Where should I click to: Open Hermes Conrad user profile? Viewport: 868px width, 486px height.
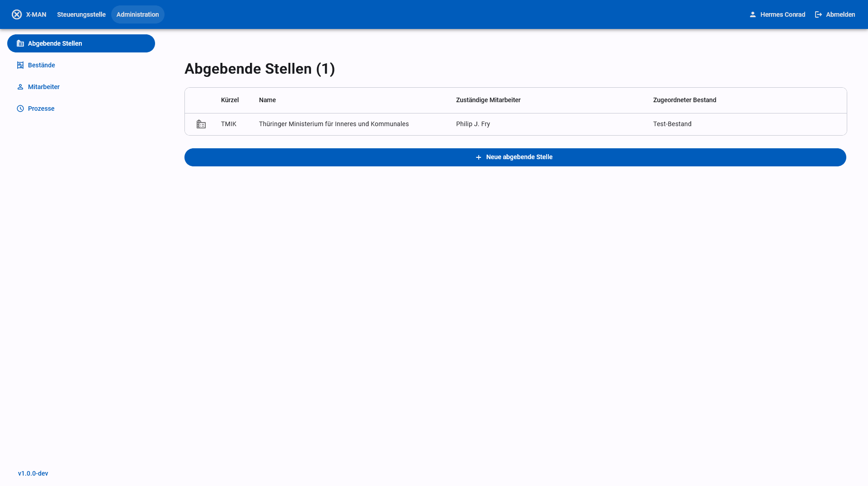778,14
